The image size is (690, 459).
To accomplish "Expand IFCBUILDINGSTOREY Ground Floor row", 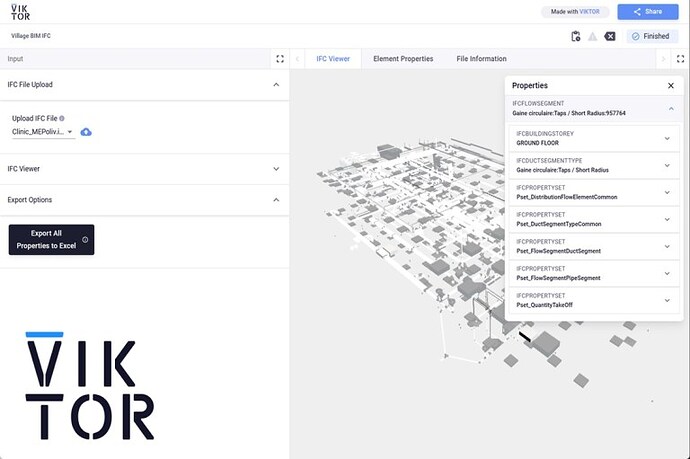I will tap(594, 138).
